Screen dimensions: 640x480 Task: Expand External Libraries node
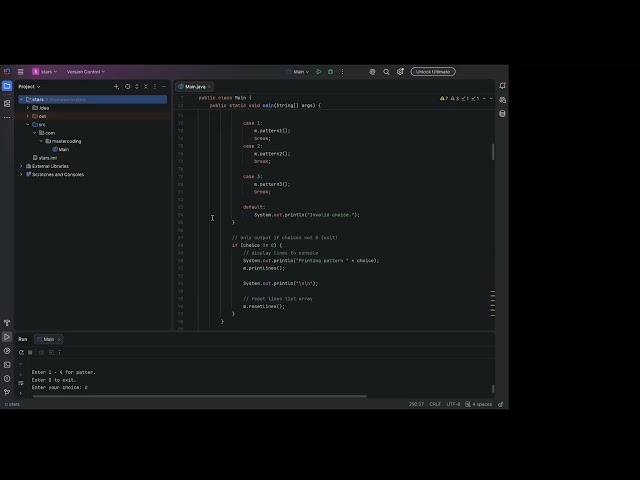click(x=21, y=166)
